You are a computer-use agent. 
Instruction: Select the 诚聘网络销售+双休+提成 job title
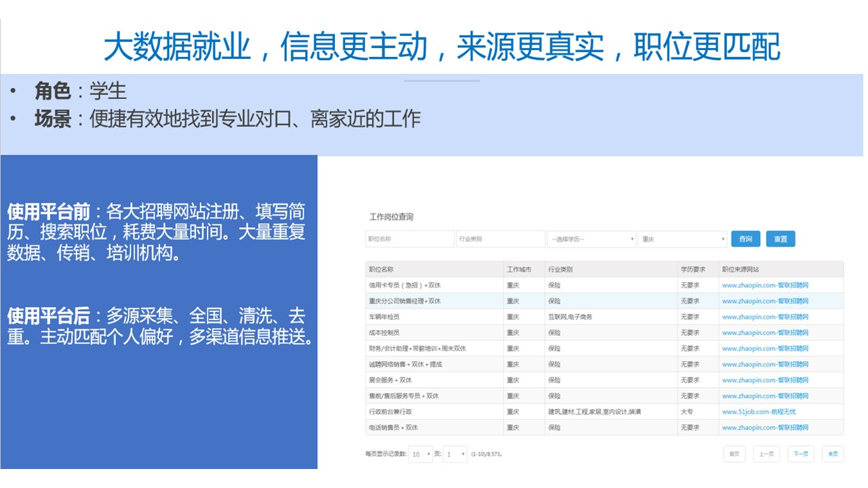pyautogui.click(x=406, y=364)
